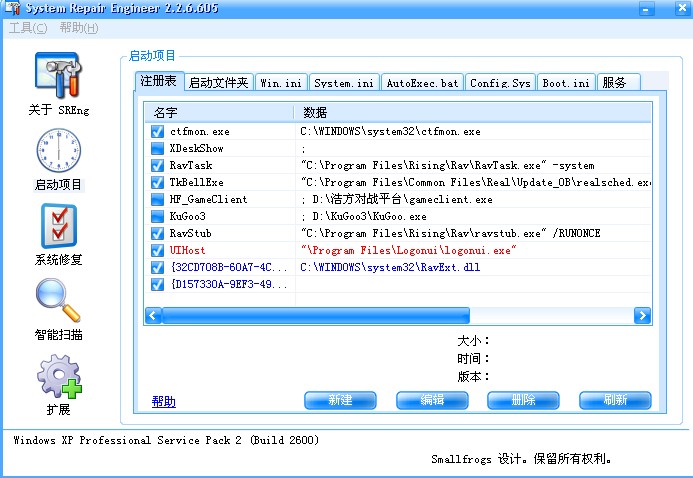Click the 刷新 button
This screenshot has width=693, height=478.
tap(615, 400)
